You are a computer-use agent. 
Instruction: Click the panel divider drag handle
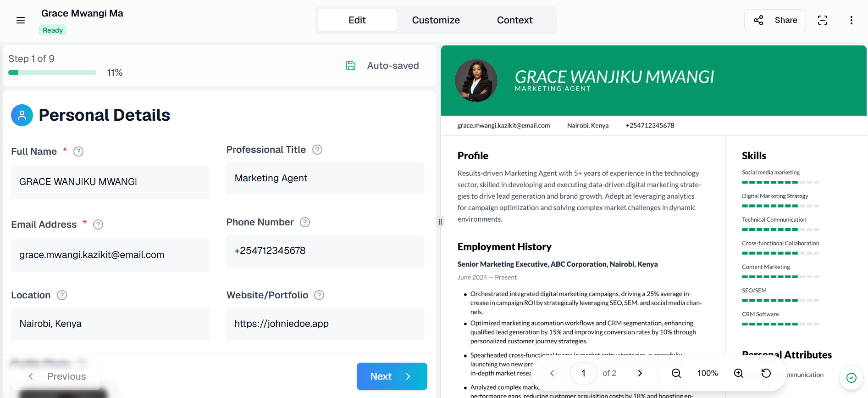[x=440, y=222]
